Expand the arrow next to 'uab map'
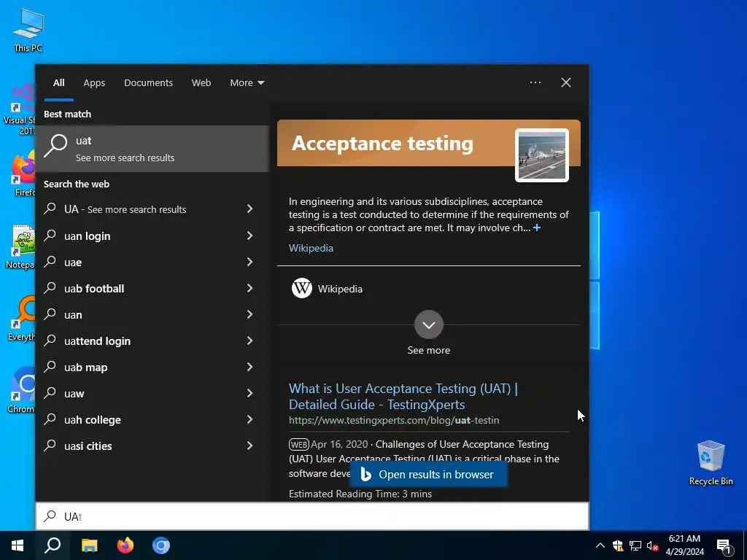 click(x=249, y=367)
